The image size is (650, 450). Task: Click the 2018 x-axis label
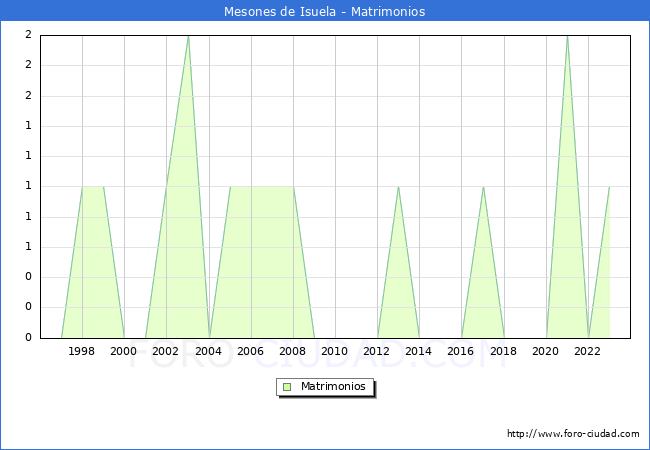tap(504, 351)
